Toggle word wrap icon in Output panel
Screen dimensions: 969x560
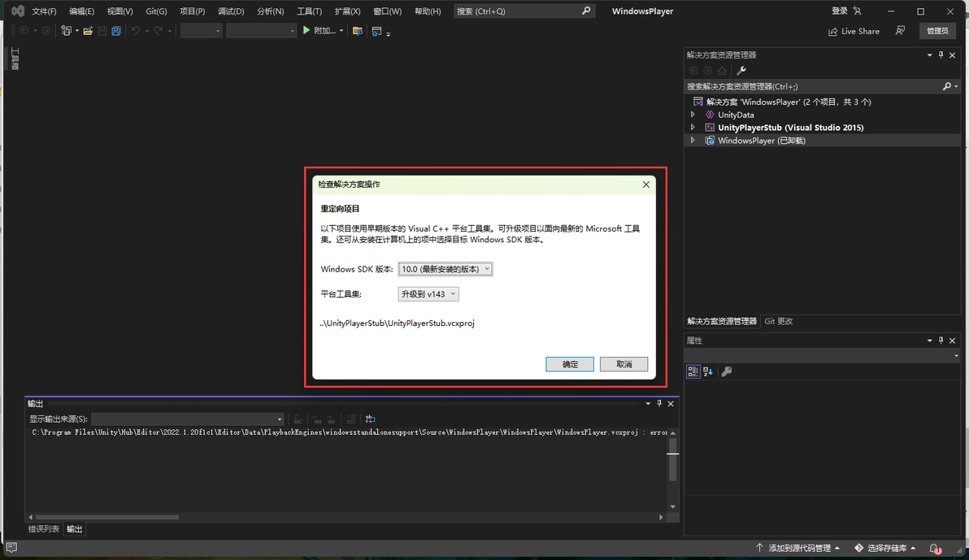[x=370, y=419]
